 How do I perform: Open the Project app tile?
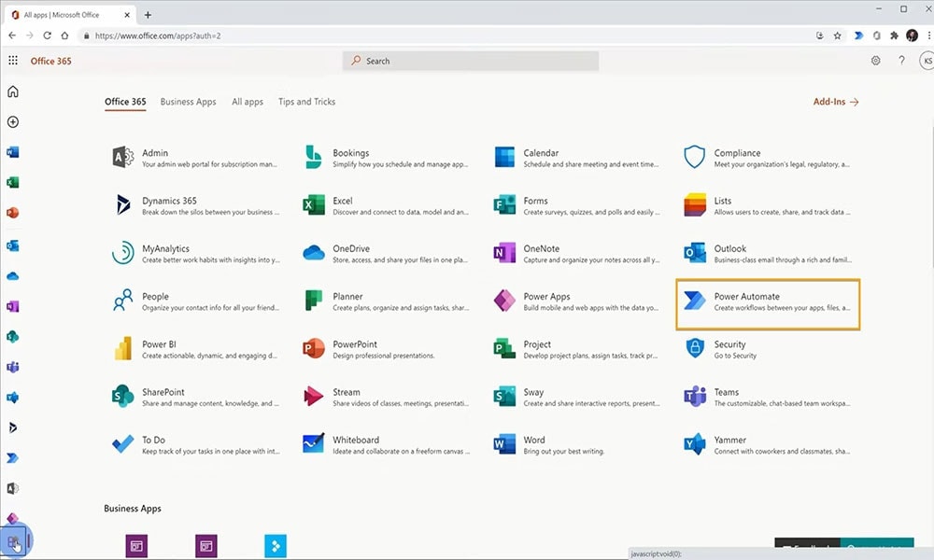click(x=576, y=349)
